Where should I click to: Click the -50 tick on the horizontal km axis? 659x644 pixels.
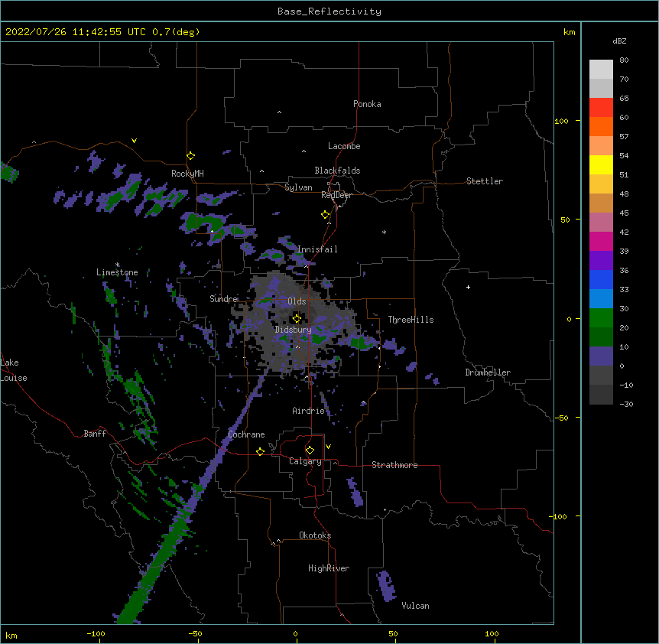pyautogui.click(x=195, y=634)
